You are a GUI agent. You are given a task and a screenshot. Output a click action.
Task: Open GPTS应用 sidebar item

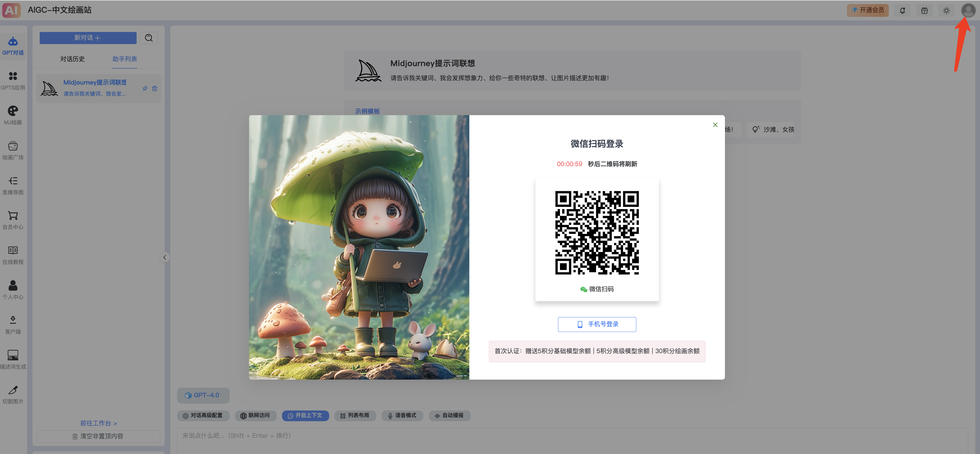pyautogui.click(x=13, y=81)
